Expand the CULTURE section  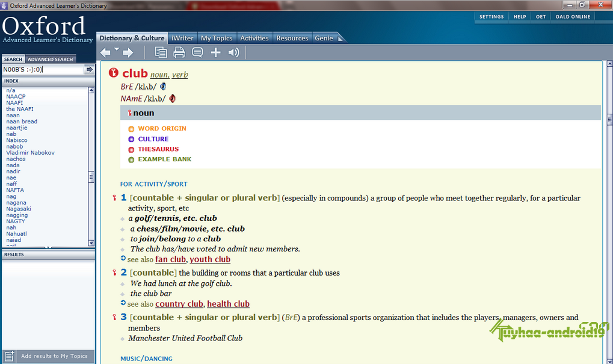149,139
